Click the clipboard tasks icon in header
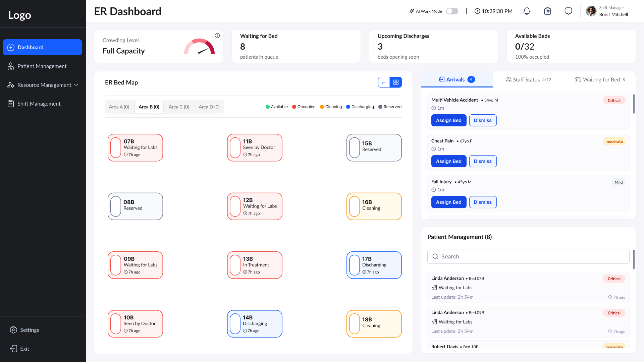This screenshot has width=644, height=362. [547, 11]
